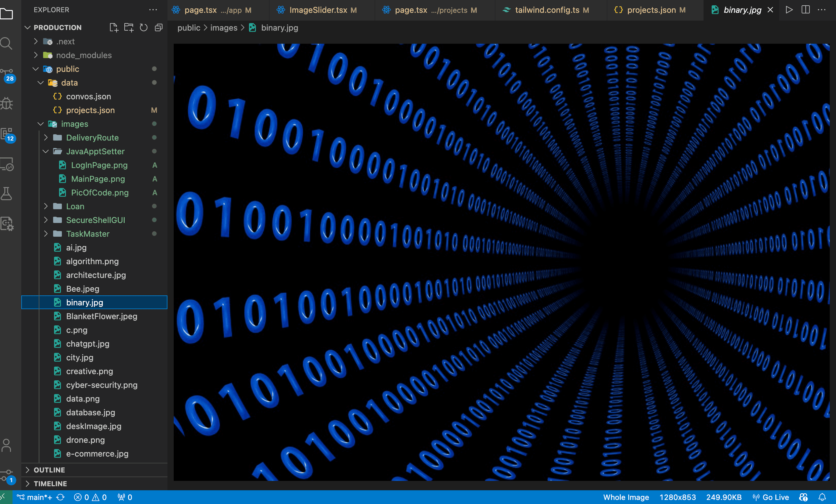Click the sync changes icon in status bar

point(60,497)
